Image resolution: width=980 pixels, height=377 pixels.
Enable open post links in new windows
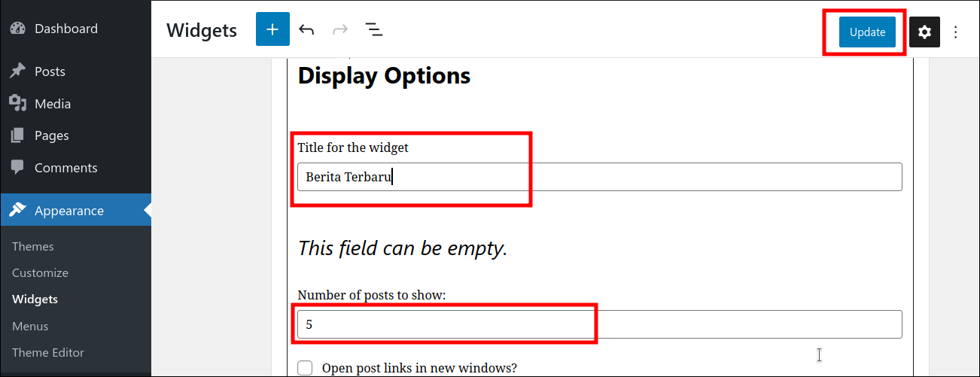(x=305, y=368)
